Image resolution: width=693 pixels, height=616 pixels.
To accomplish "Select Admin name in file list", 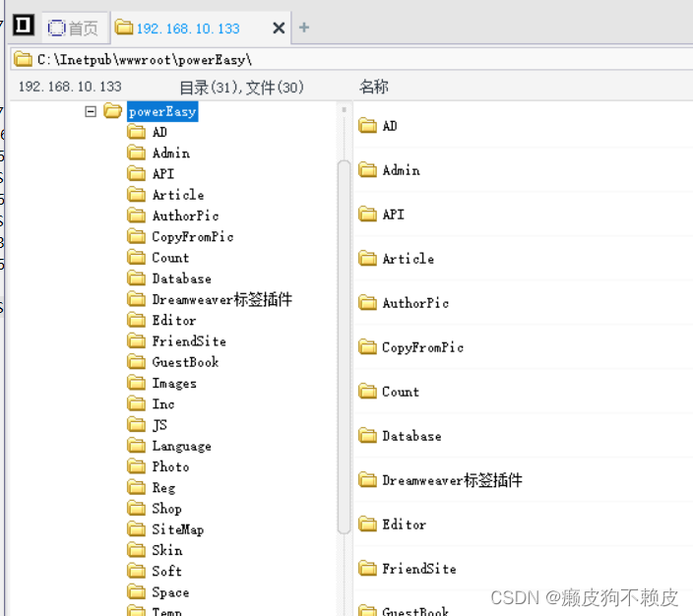I will (402, 170).
